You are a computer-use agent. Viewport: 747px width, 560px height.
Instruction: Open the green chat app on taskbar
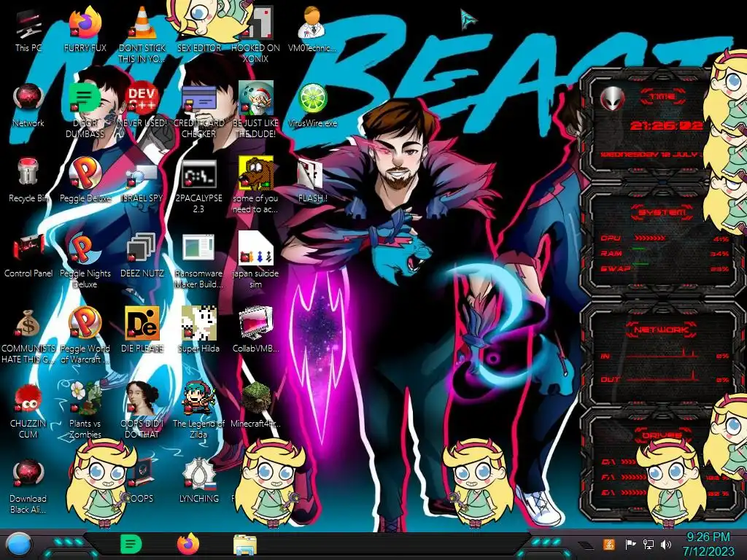131,544
